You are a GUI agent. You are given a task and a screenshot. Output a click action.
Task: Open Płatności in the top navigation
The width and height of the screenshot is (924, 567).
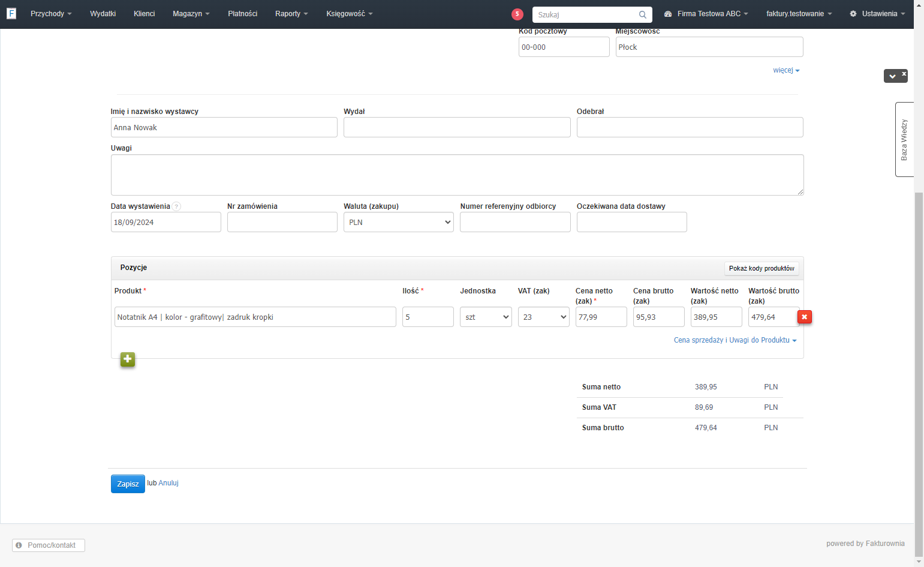pos(243,14)
